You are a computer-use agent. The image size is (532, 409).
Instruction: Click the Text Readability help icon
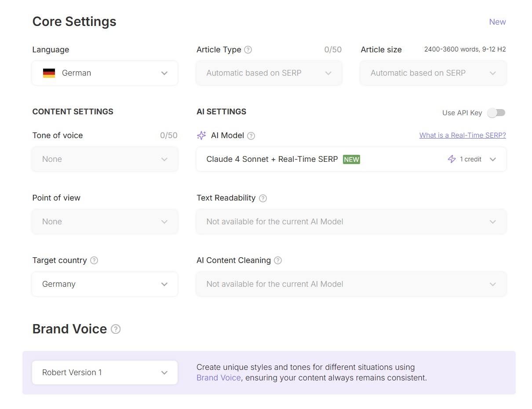tap(263, 198)
